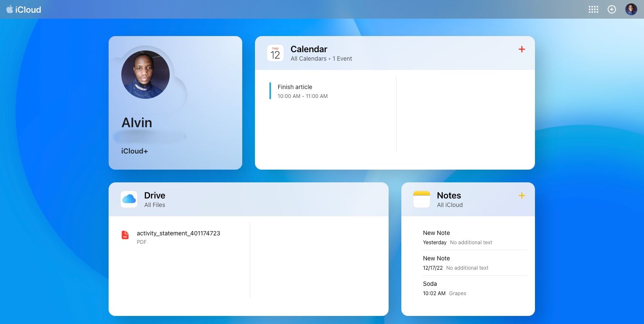
Task: Click the yellow plus to create a note
Action: pos(521,196)
